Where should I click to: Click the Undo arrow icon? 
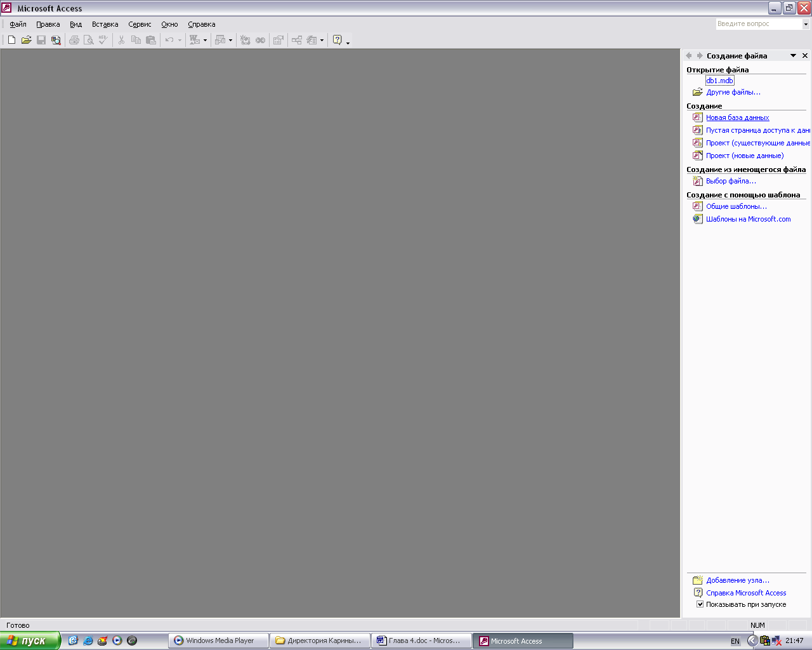(x=169, y=40)
